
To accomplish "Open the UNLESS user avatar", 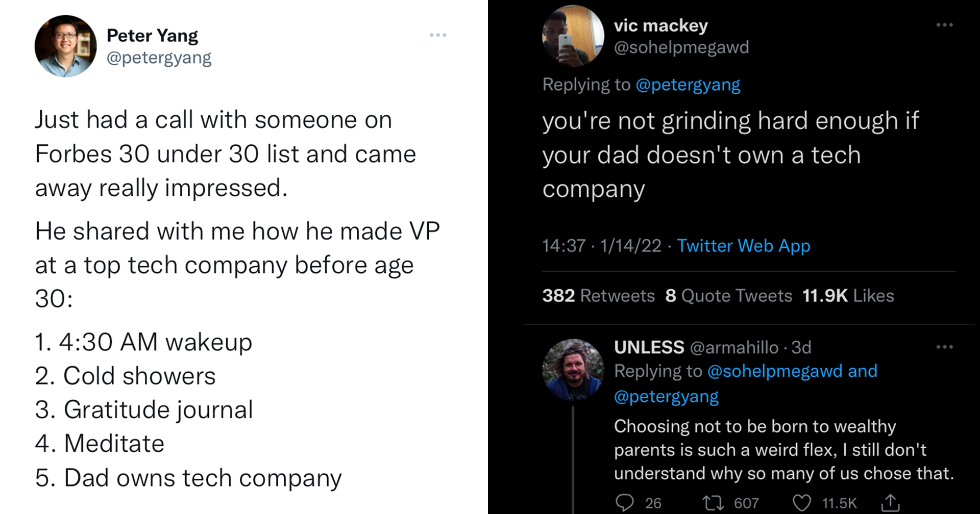I will pyautogui.click(x=573, y=370).
